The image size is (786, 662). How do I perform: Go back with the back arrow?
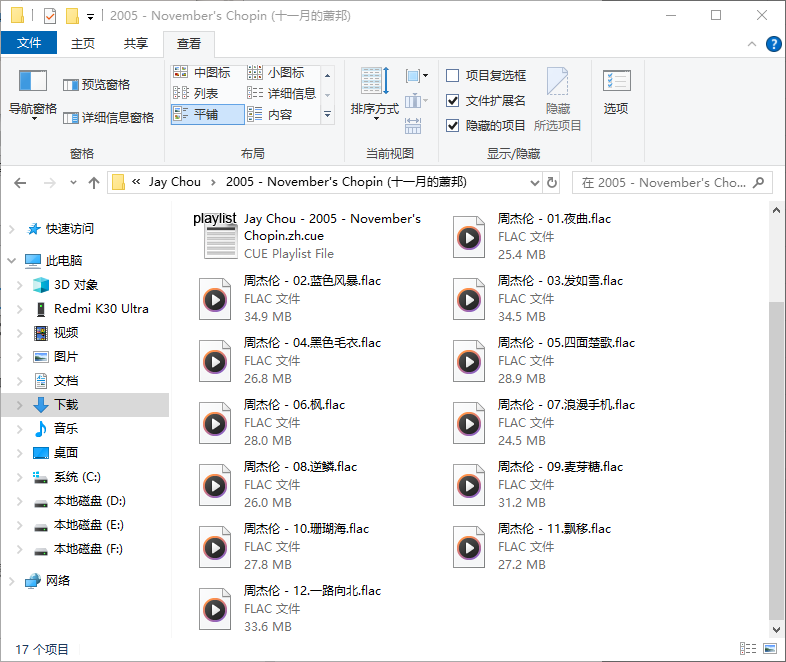coord(20,183)
